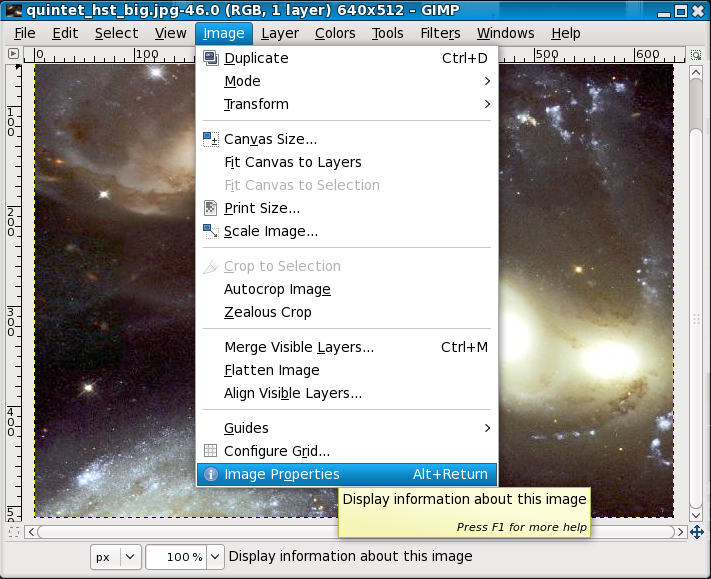Click the Canvas Size icon

(x=210, y=139)
